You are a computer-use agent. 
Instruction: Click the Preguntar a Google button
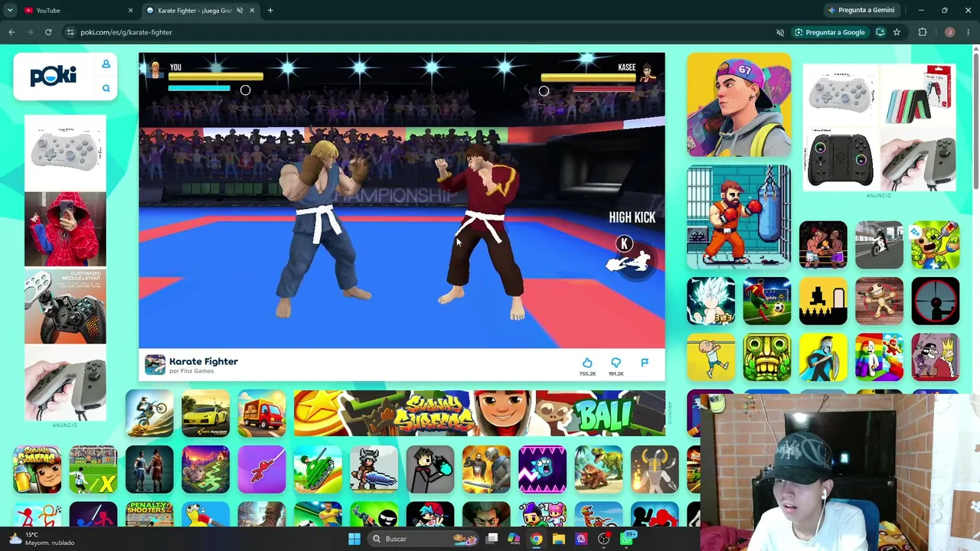click(x=830, y=32)
